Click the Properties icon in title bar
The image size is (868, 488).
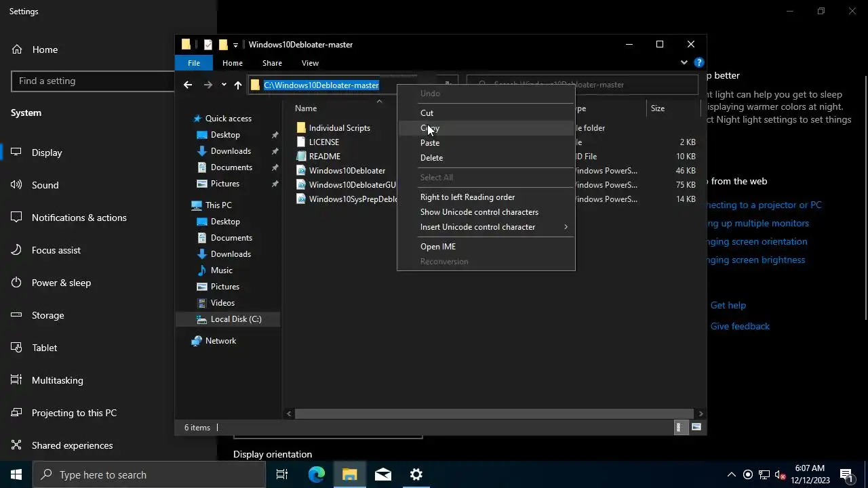[x=208, y=45]
